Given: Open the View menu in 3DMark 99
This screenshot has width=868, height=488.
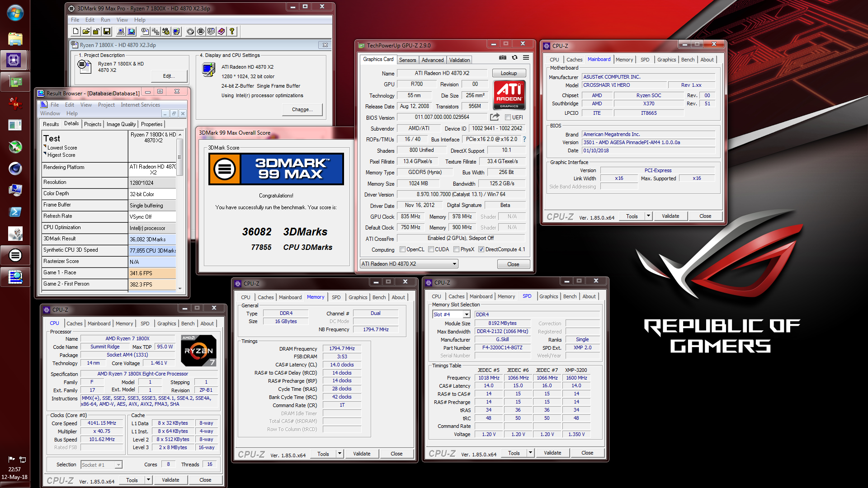Looking at the screenshot, I should [x=122, y=20].
